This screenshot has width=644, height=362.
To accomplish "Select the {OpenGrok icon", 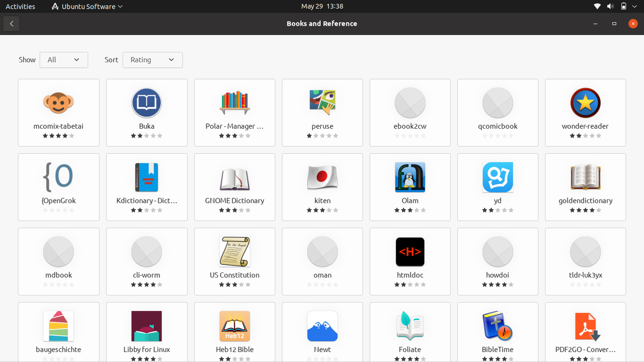I will tap(58, 177).
